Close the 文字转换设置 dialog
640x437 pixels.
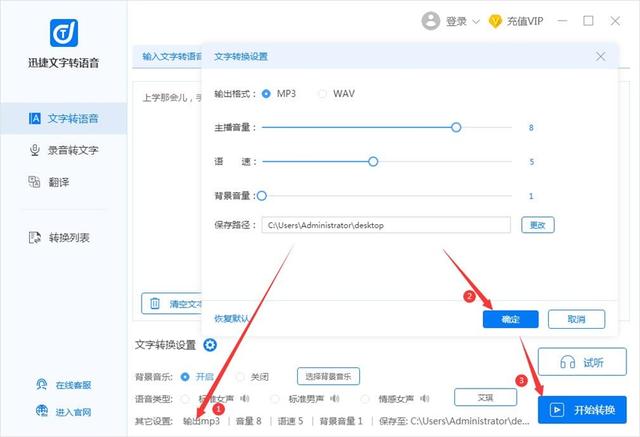tap(600, 56)
